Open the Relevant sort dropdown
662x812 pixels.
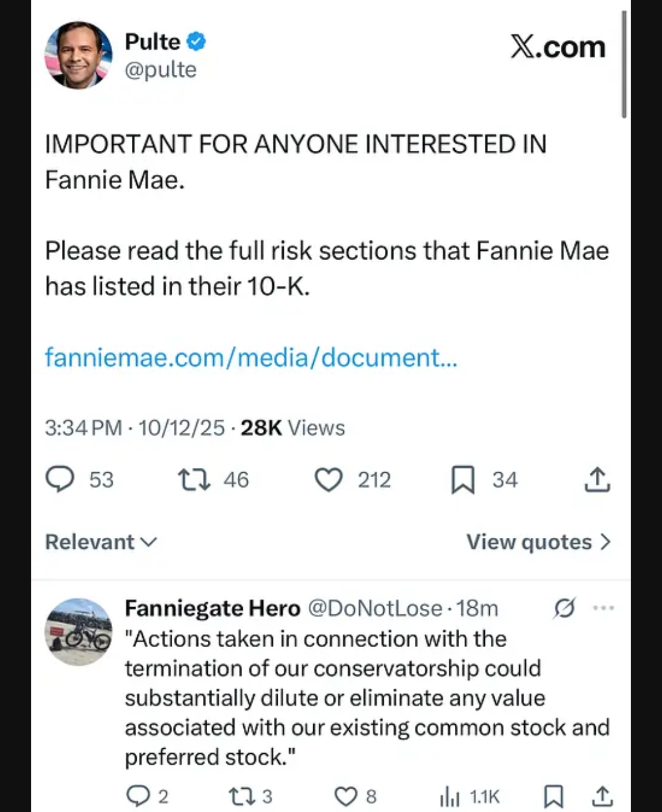tap(101, 542)
